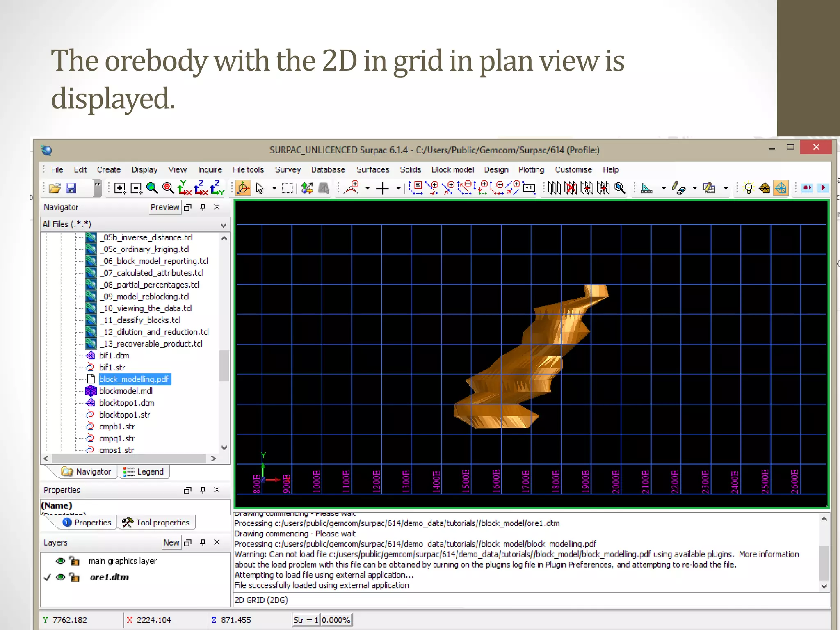Click the zoom in plus box icon
840x630 pixels.
pos(120,188)
